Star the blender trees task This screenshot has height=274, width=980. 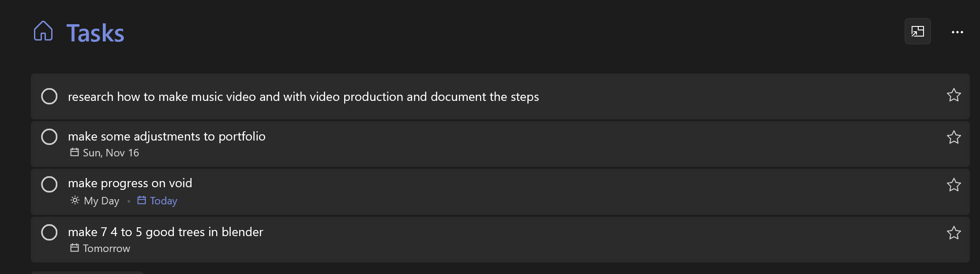(954, 233)
